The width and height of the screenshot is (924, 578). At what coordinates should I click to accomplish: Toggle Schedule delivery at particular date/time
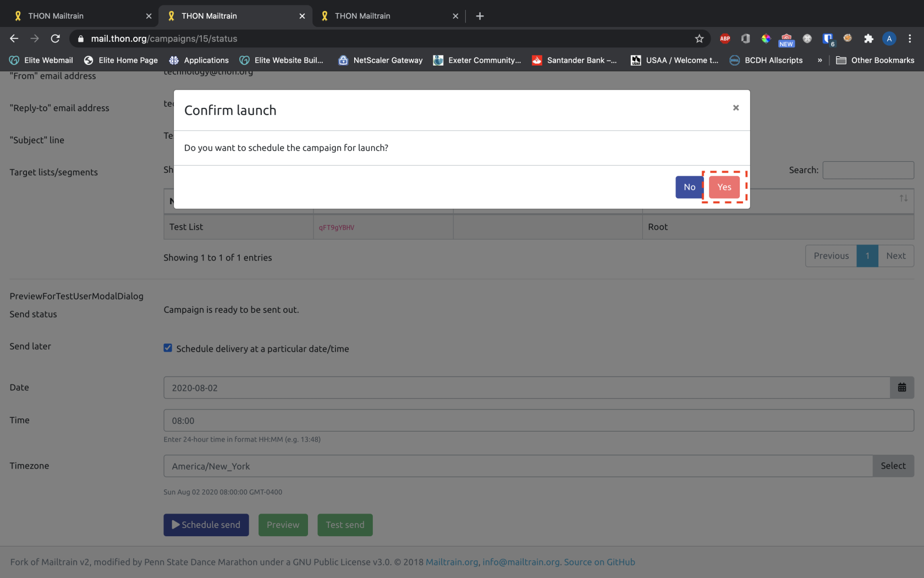coord(168,348)
